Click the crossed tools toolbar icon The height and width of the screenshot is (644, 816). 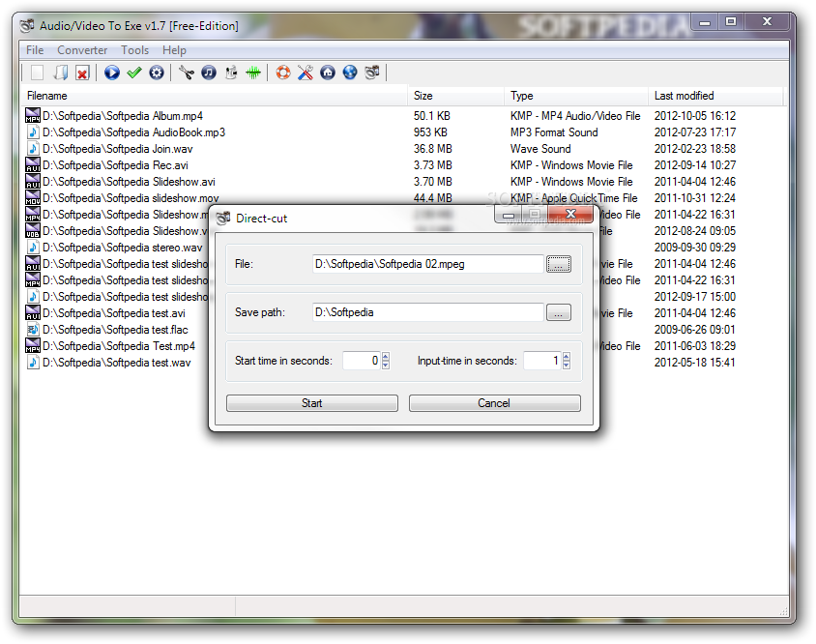pyautogui.click(x=306, y=73)
